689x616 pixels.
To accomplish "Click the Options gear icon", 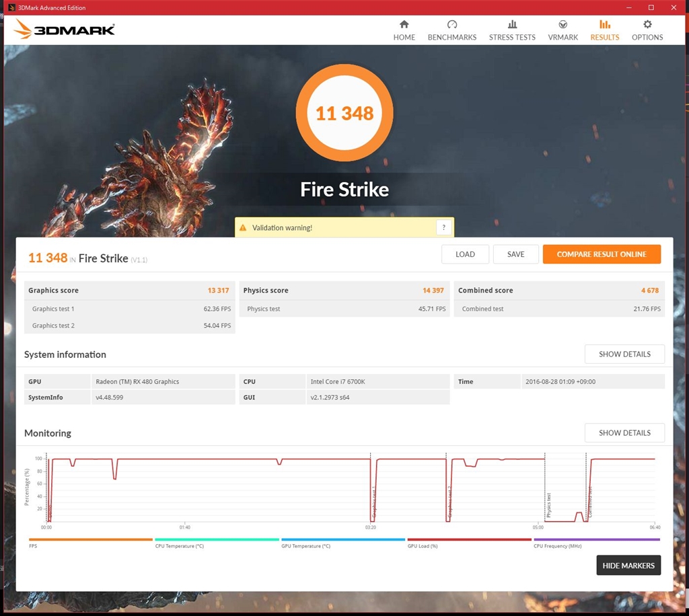I will (647, 24).
